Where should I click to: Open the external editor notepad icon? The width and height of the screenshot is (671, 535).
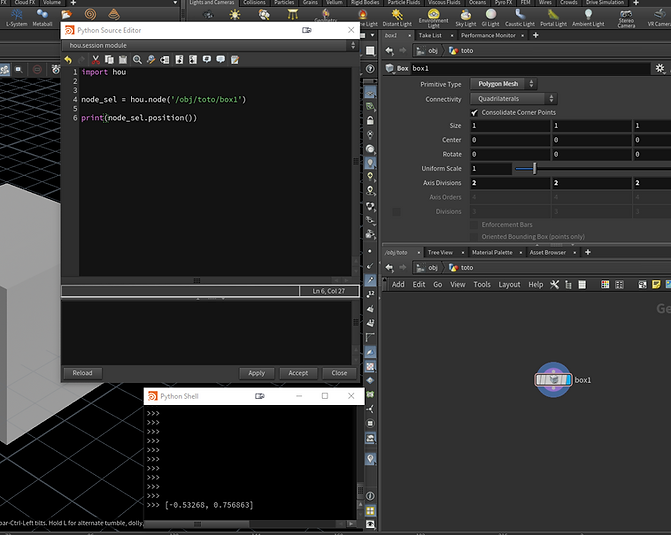pyautogui.click(x=235, y=59)
